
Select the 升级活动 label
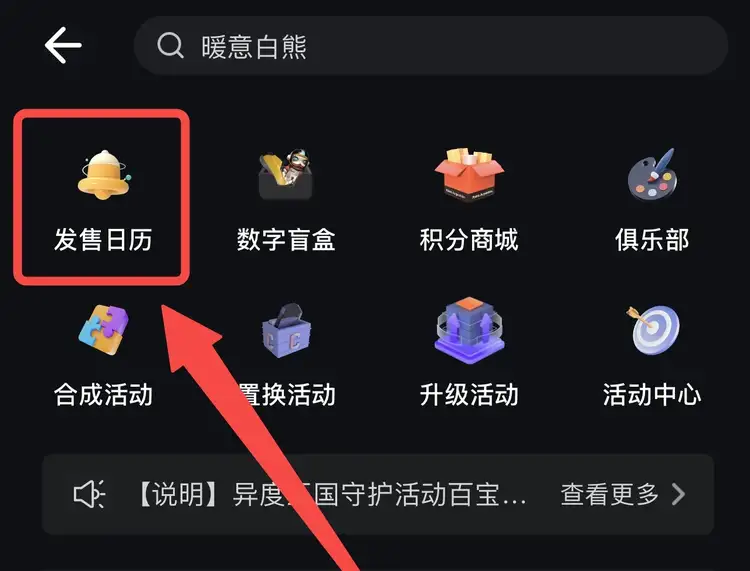469,395
